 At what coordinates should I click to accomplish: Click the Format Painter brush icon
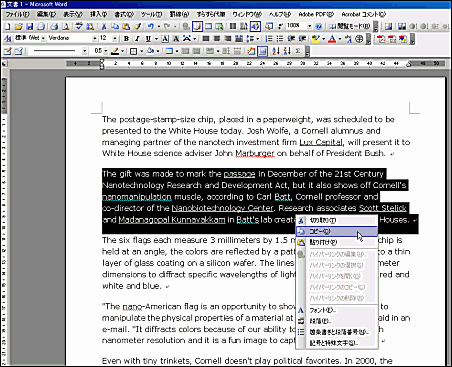click(x=137, y=26)
